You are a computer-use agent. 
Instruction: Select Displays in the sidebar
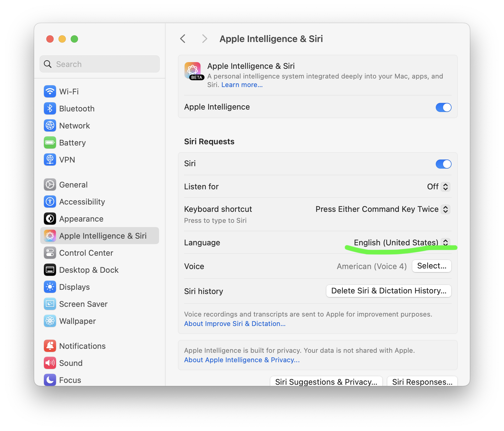[x=100, y=287]
